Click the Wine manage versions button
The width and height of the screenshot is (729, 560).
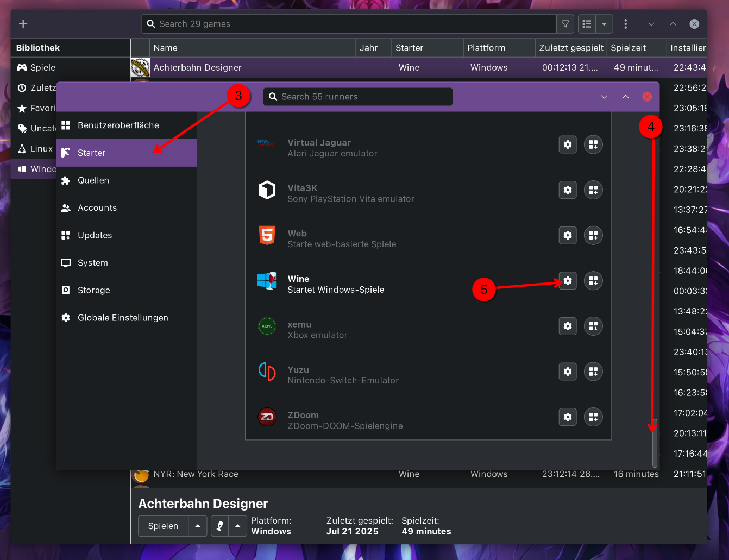pos(593,281)
